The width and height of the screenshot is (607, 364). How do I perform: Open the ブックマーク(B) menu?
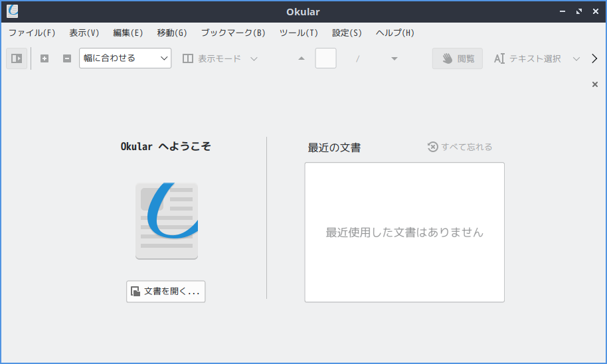233,33
